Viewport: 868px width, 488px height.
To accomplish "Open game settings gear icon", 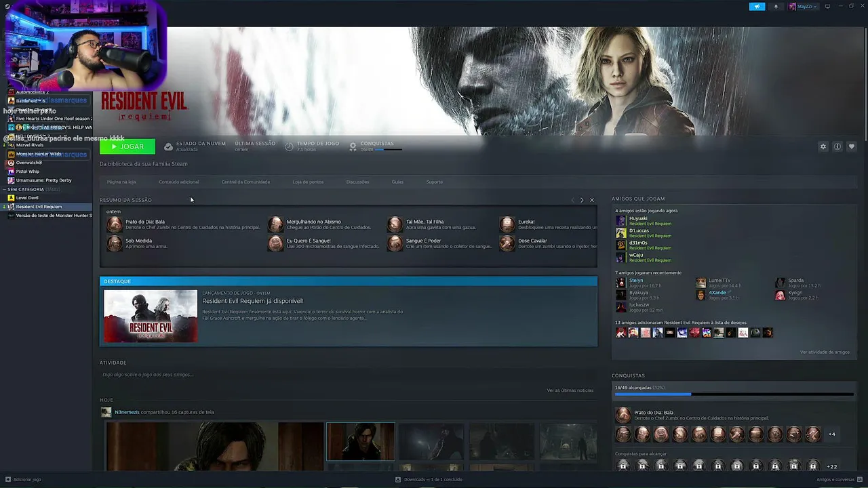I will [823, 146].
